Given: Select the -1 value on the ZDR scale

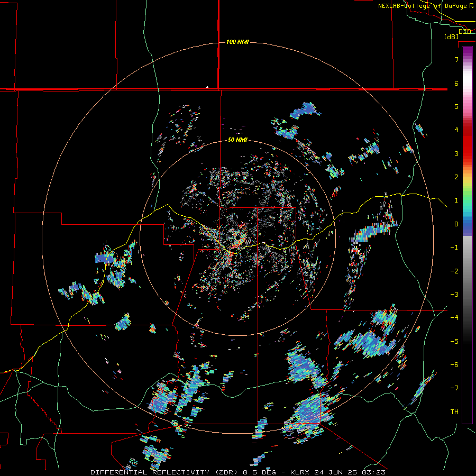Looking at the screenshot, I should click(455, 248).
